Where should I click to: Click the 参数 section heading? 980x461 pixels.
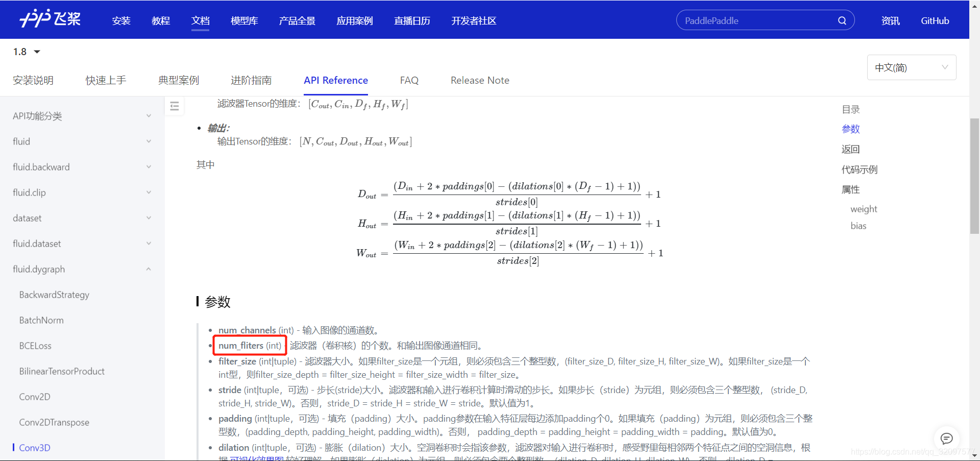218,302
